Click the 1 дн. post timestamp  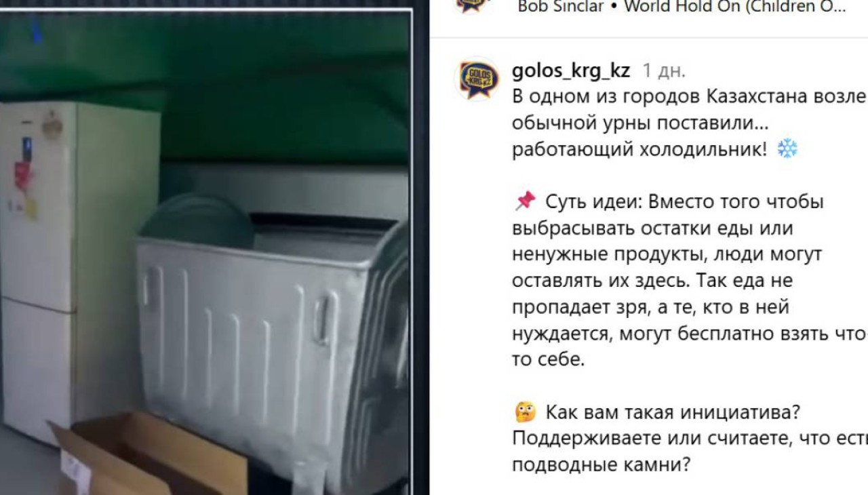664,71
